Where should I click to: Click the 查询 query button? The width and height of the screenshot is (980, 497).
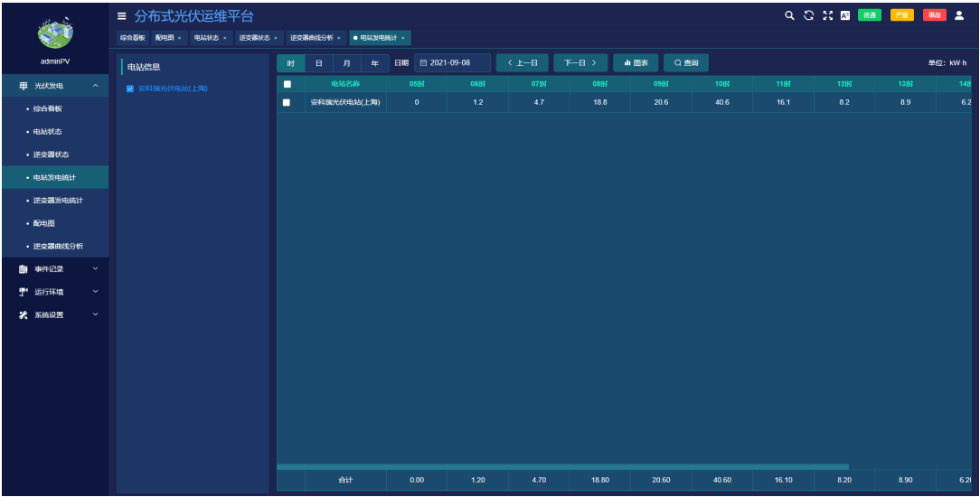pyautogui.click(x=686, y=63)
